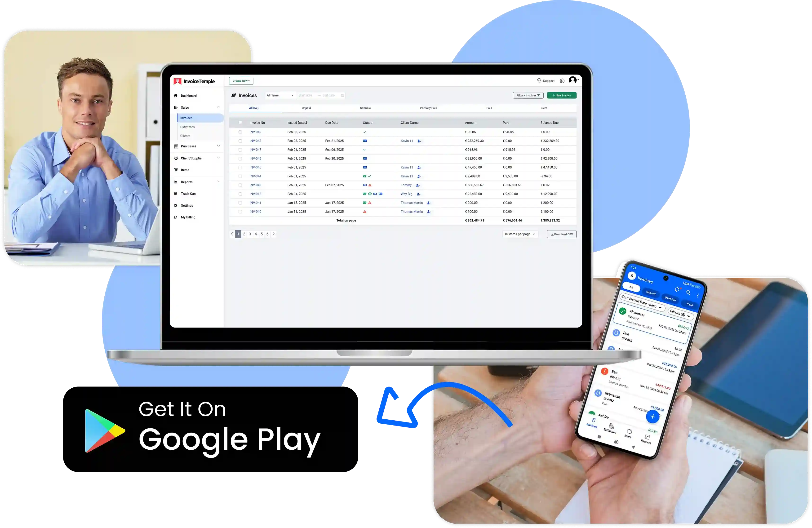Toggle checkbox for INV-048 row
This screenshot has width=812, height=528.
pos(240,140)
